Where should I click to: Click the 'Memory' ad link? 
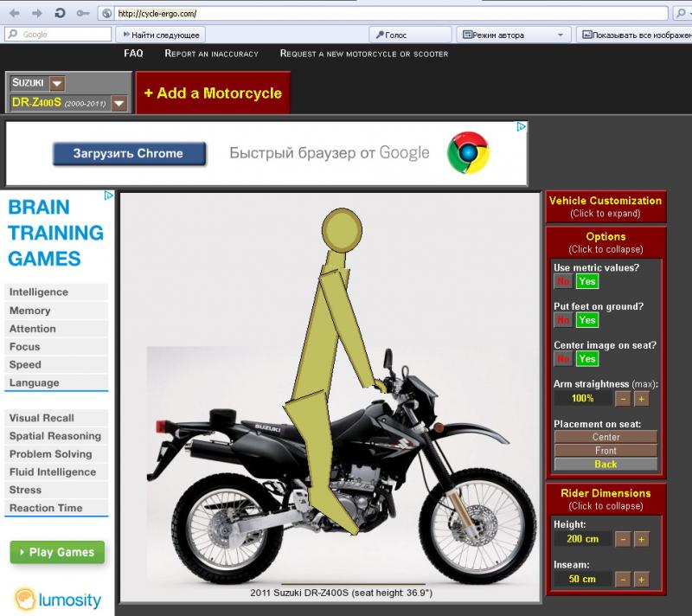coord(56,311)
